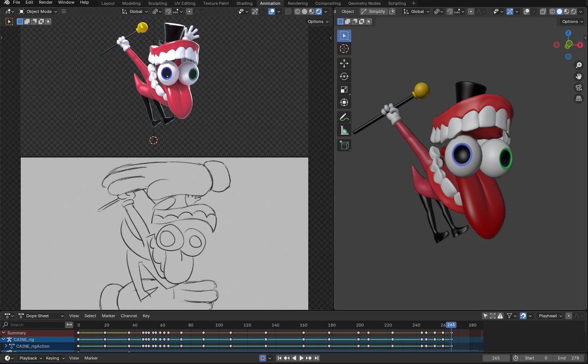
Task: Click the current frame field showing 265
Action: 495,358
